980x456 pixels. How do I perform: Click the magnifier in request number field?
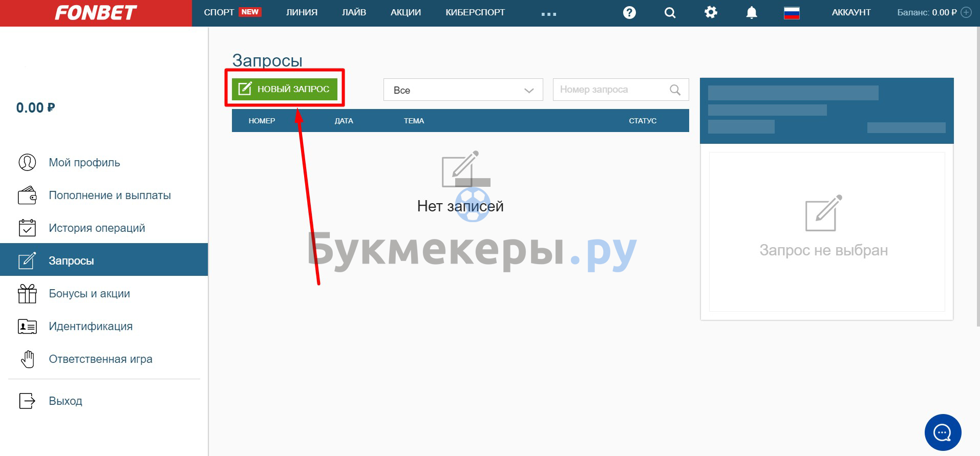(x=675, y=90)
